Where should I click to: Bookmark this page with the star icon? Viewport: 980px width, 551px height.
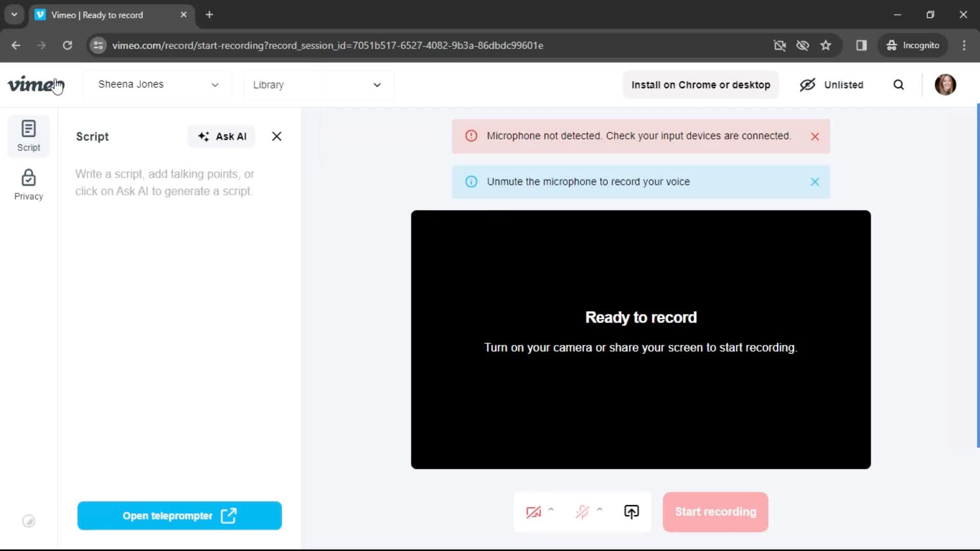tap(826, 45)
